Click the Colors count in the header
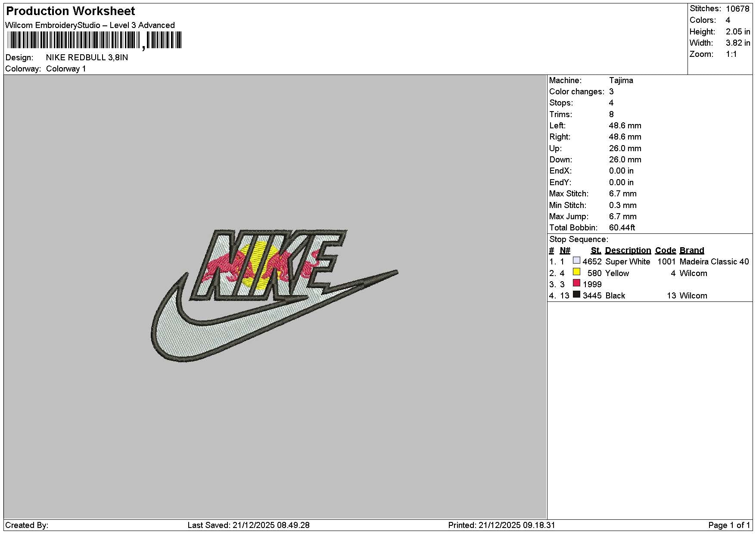The width and height of the screenshot is (756, 534). coord(728,20)
